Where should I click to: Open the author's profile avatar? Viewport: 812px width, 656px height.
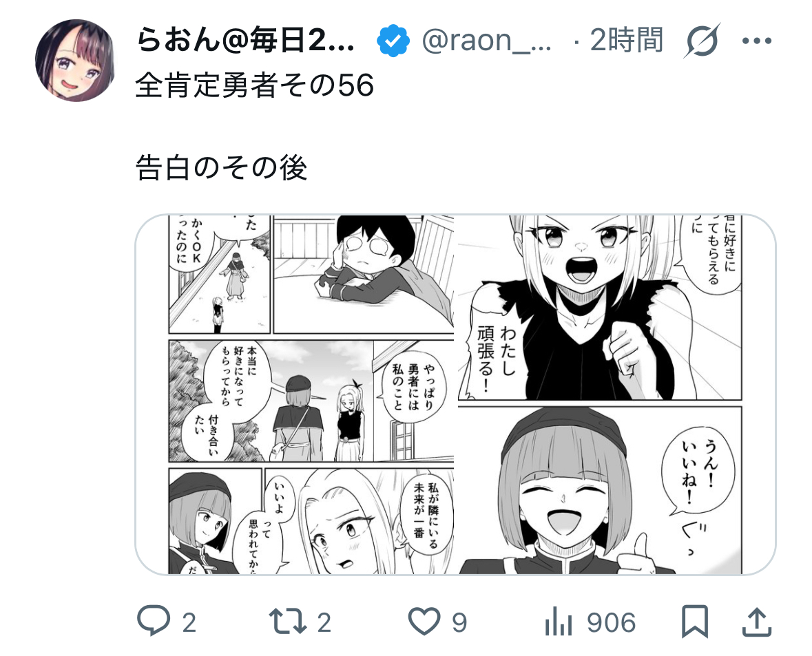75,60
